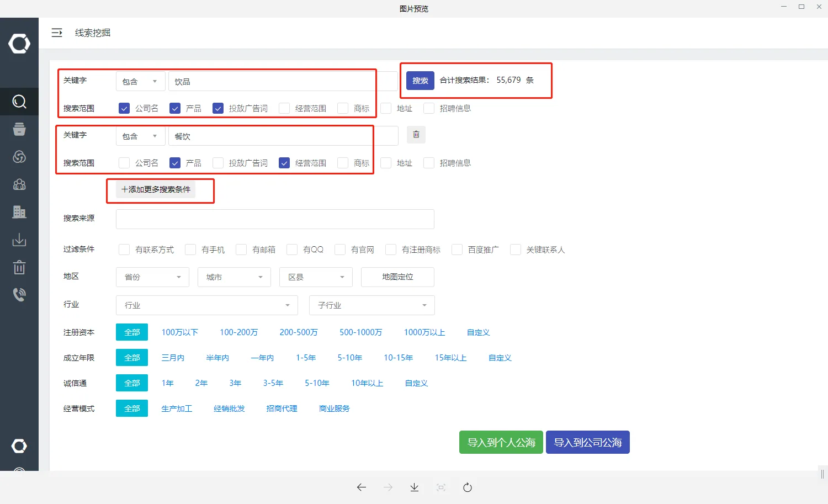This screenshot has width=828, height=504.
Task: Check 经营范围 in first keyword row
Action: pyautogui.click(x=284, y=108)
